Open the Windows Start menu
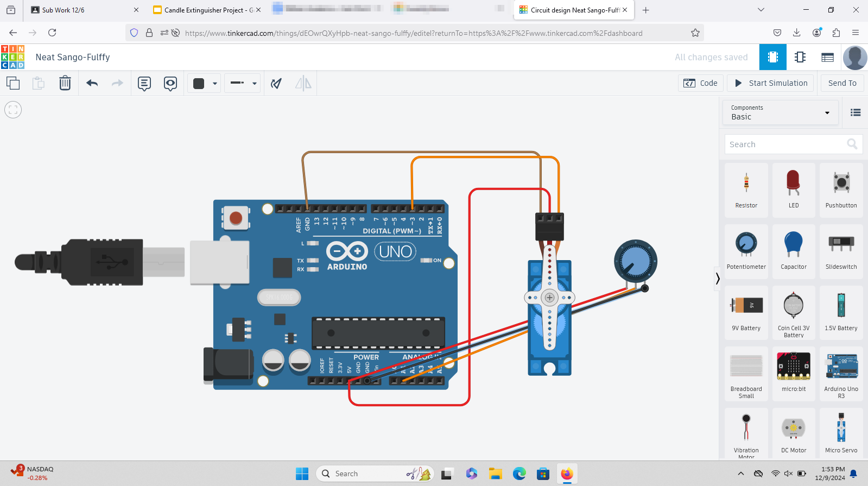This screenshot has height=486, width=868. [x=302, y=474]
